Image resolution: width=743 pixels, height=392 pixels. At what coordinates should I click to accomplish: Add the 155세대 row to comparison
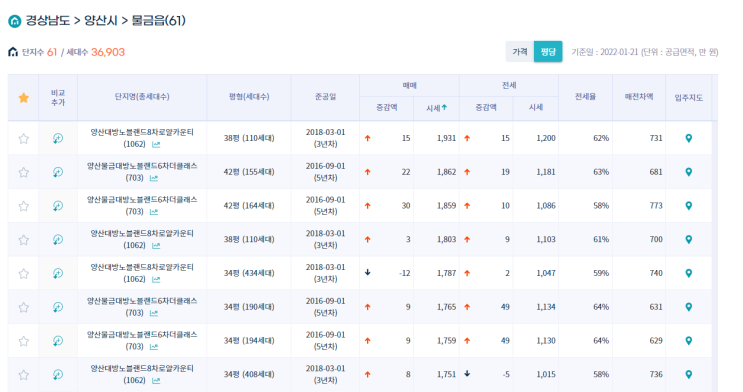(58, 172)
